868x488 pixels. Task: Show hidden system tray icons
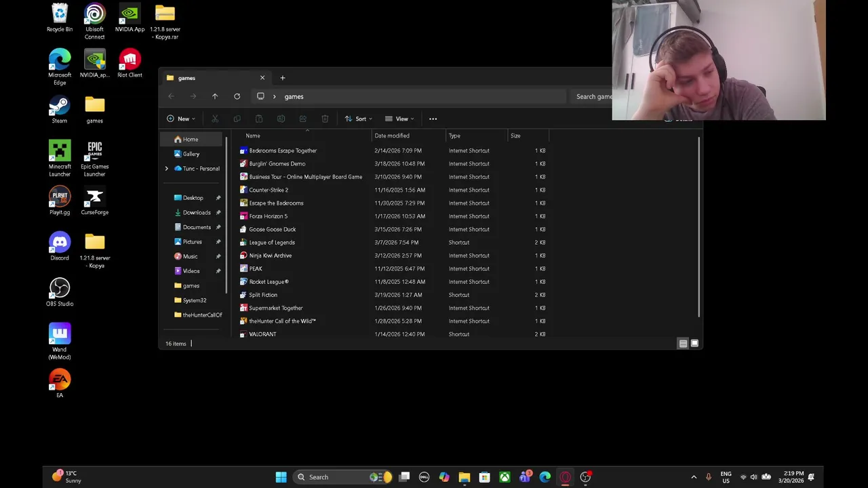coord(693,477)
